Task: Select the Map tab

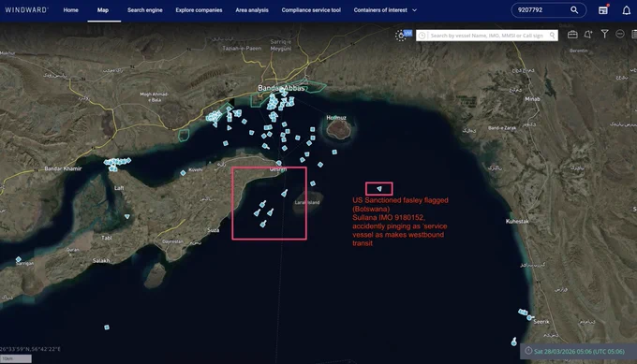Action: pos(103,10)
